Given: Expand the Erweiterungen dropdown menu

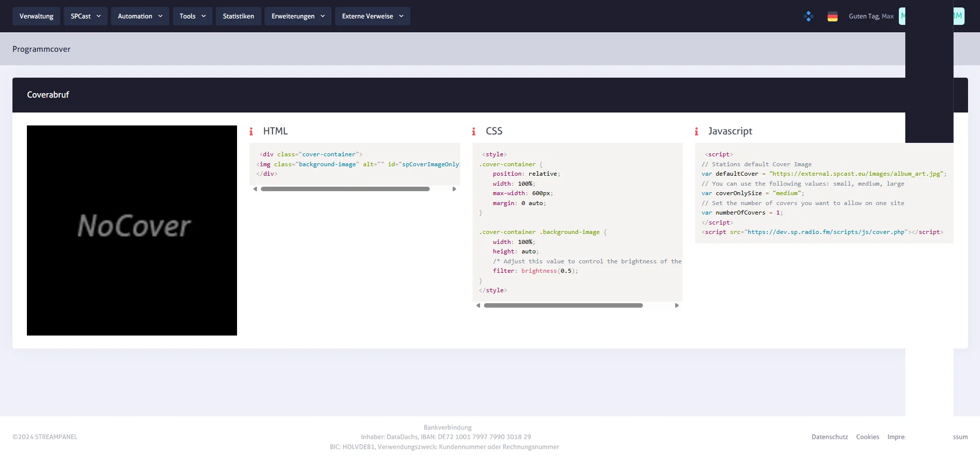Looking at the screenshot, I should click(298, 16).
